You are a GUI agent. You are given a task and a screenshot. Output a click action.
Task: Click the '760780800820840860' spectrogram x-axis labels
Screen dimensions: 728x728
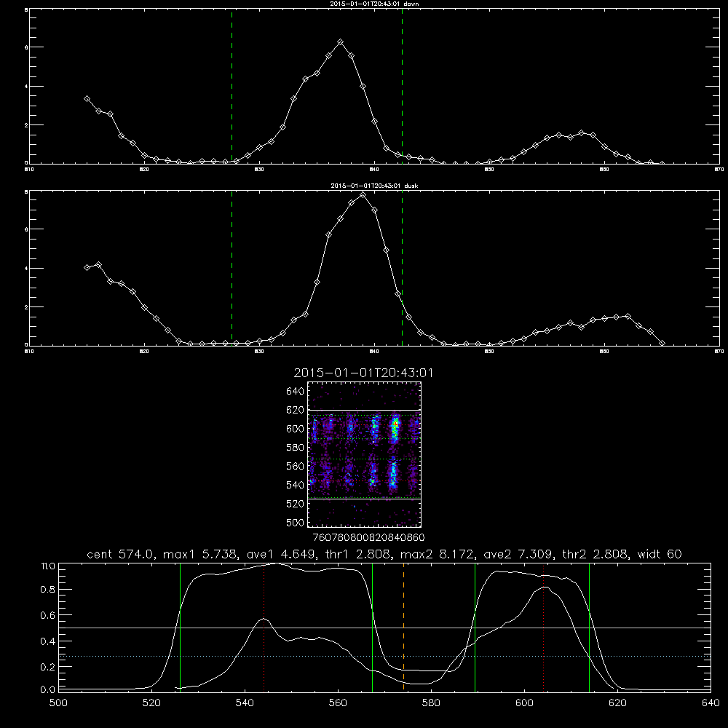pos(368,537)
